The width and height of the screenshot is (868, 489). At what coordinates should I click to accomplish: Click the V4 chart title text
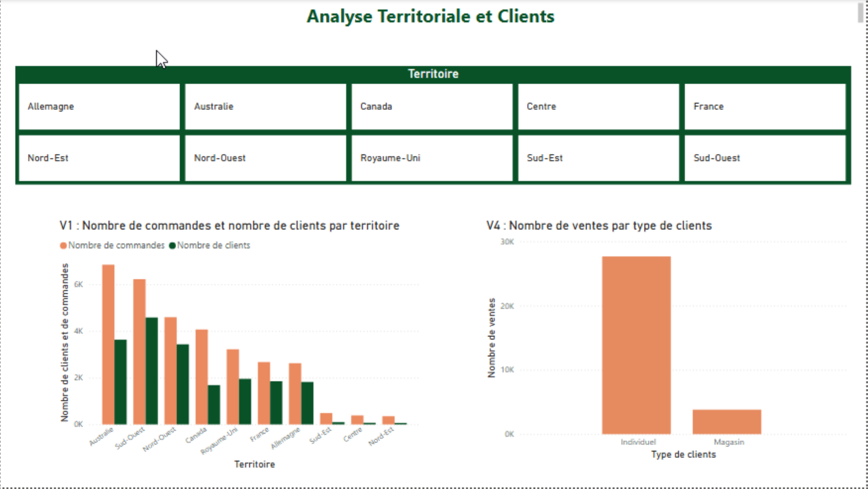599,225
